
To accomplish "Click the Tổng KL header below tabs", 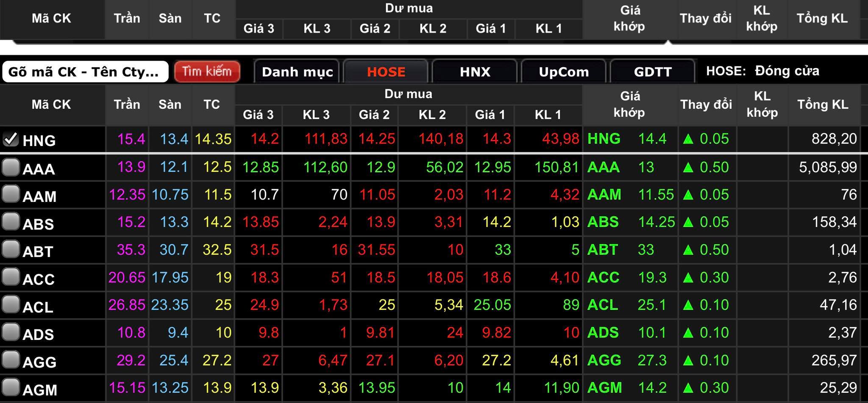I will [x=823, y=104].
